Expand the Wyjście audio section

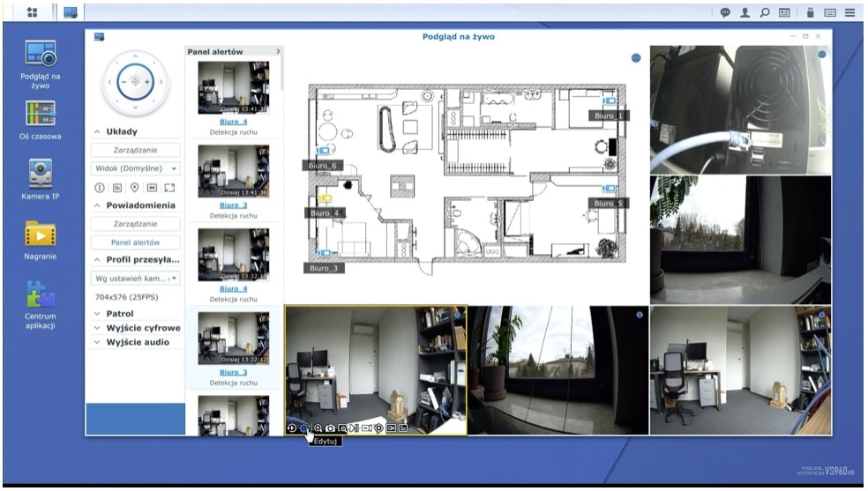[137, 341]
